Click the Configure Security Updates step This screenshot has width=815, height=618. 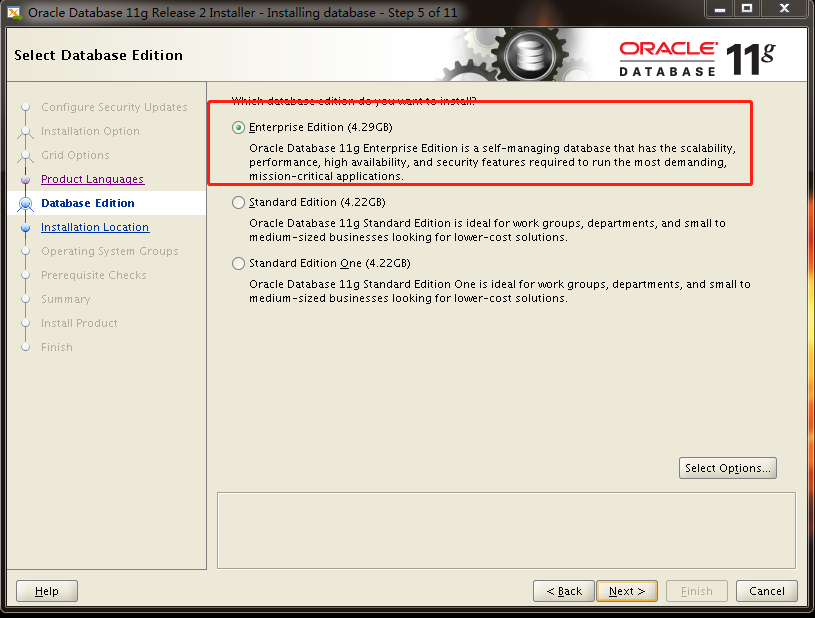(114, 107)
